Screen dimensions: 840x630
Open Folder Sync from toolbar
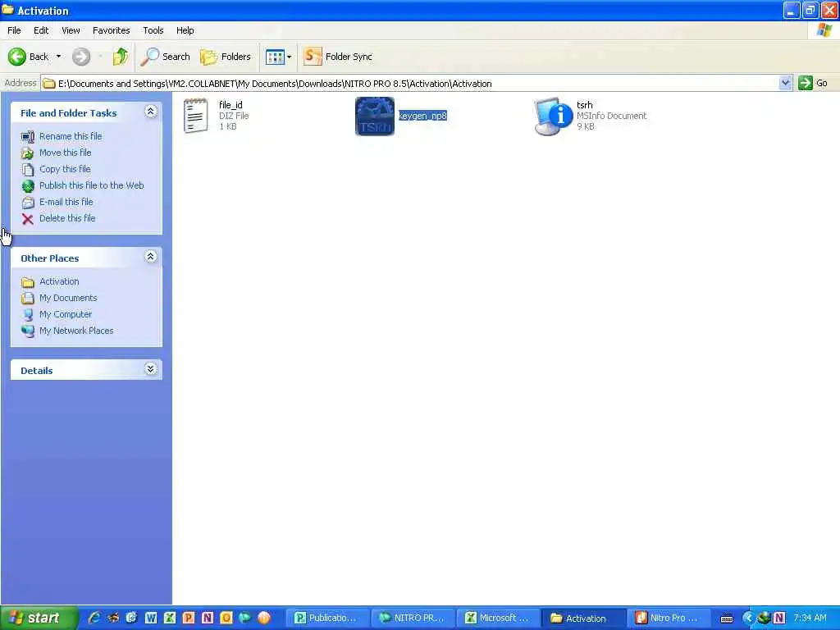tap(337, 57)
